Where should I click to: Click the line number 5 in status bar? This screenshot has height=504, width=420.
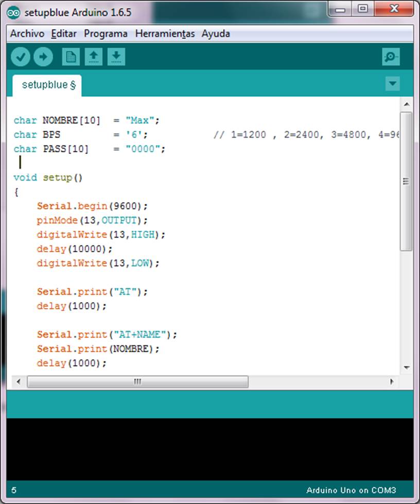click(14, 490)
